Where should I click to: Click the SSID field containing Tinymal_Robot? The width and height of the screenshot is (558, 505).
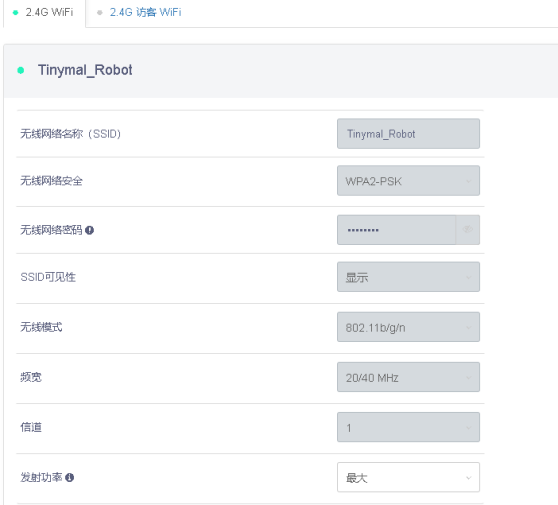pyautogui.click(x=408, y=133)
